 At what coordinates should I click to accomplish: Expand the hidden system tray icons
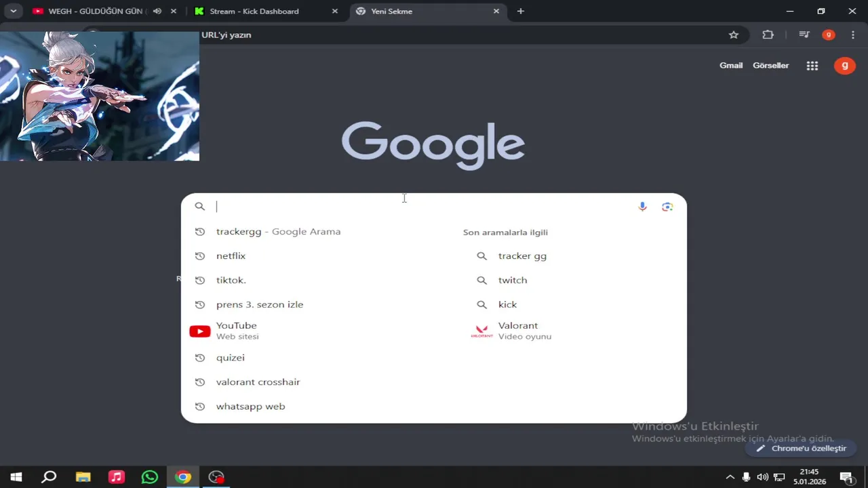(730, 477)
